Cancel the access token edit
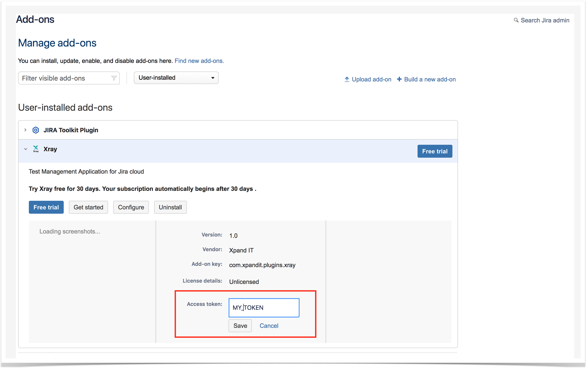588x369 pixels. coord(269,325)
